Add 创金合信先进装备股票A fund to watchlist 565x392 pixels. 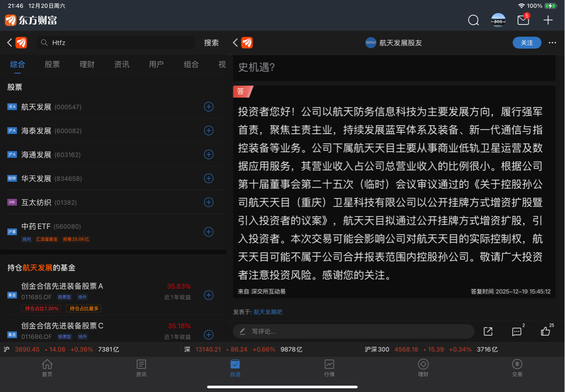[x=208, y=295]
